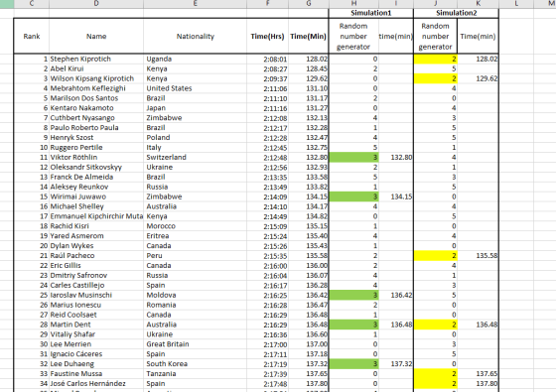The image size is (556, 392).
Task: Select the 137.80 value in column K
Action: coord(478,384)
